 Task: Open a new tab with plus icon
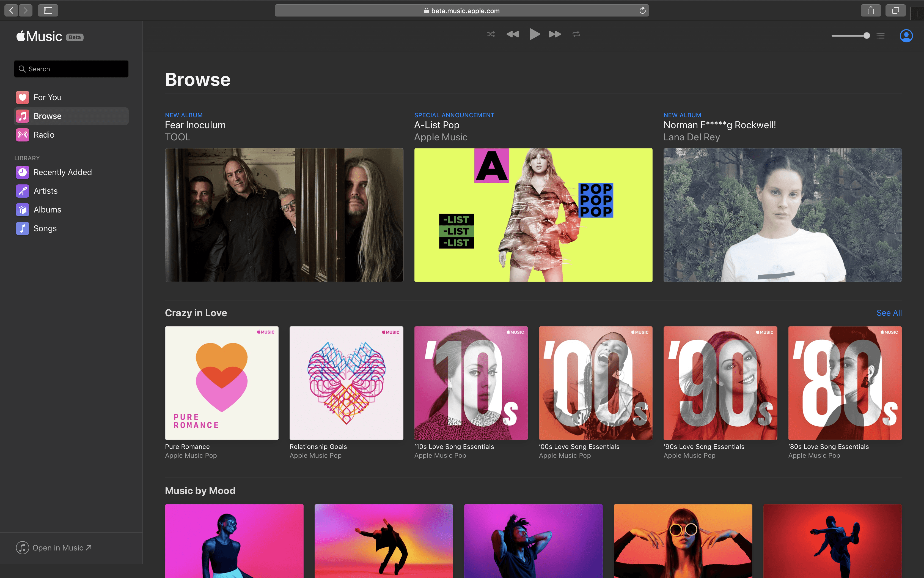(917, 14)
